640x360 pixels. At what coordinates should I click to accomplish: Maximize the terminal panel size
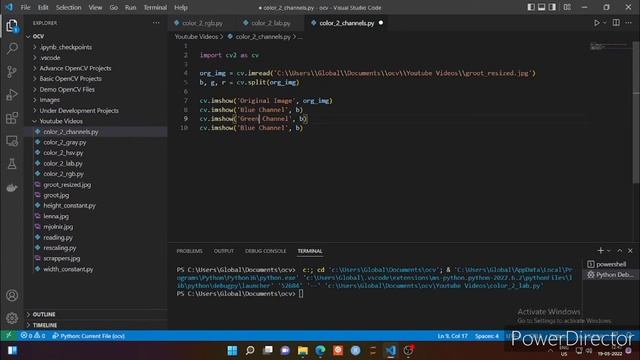pyautogui.click(x=620, y=251)
